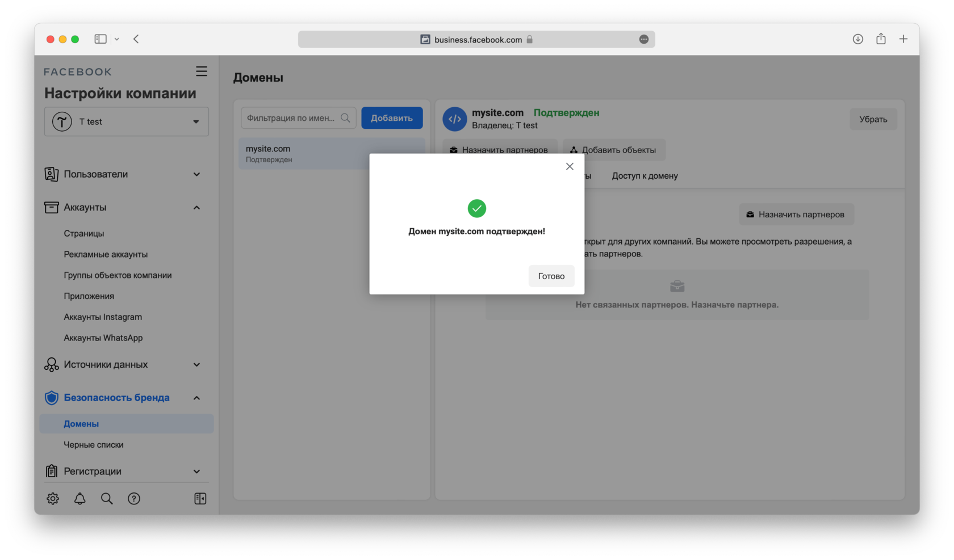
Task: Open settings gear at sidebar bottom
Action: 53,499
